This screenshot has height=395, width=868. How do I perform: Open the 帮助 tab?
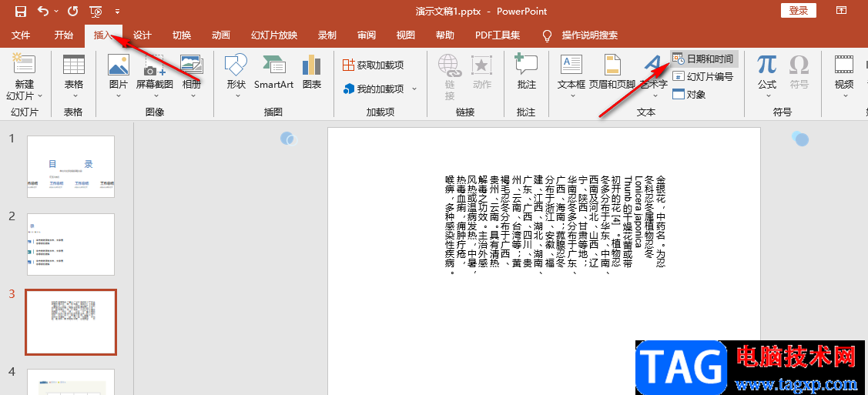click(445, 35)
